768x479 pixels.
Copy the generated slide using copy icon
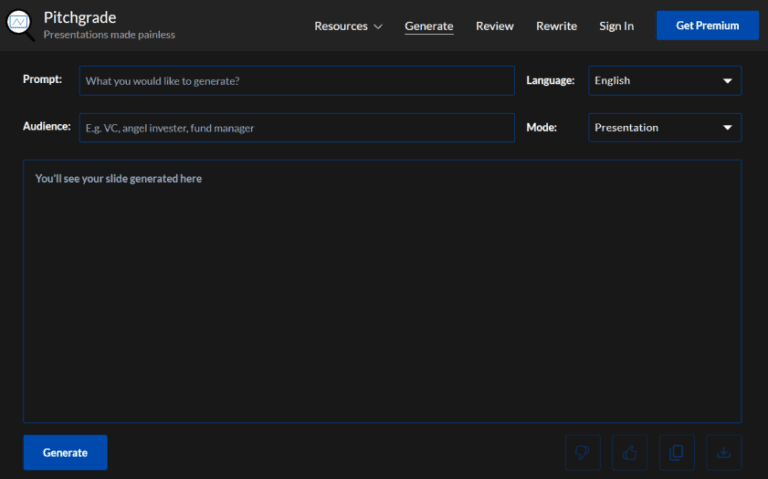point(676,452)
